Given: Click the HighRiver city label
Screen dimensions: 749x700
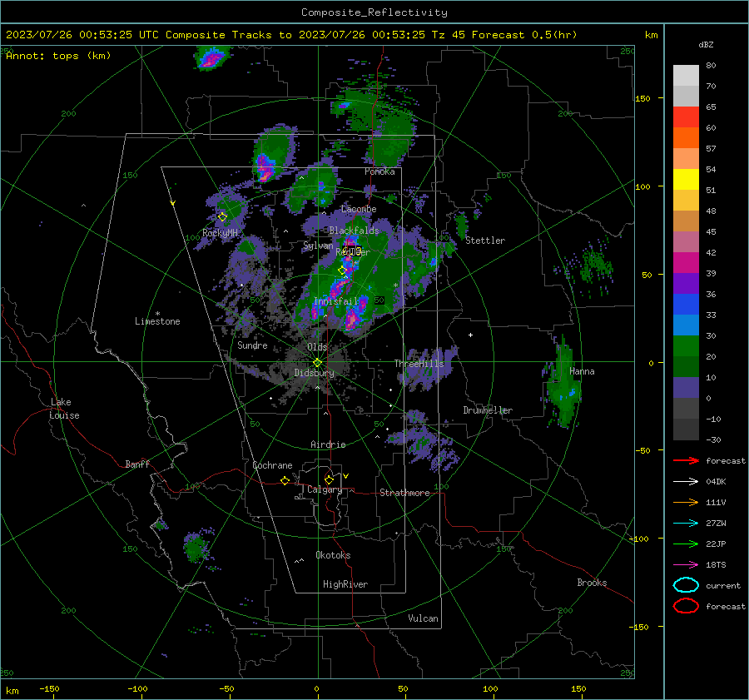Looking at the screenshot, I should tap(345, 584).
